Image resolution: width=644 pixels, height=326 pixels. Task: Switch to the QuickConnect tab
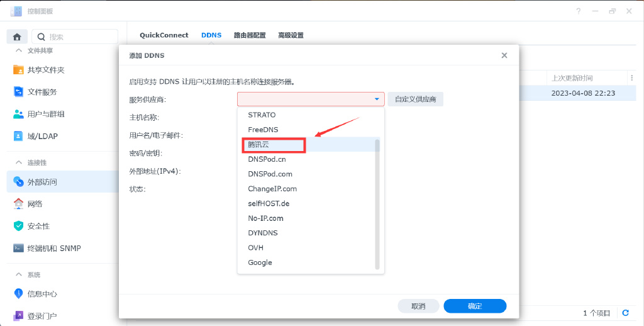164,35
